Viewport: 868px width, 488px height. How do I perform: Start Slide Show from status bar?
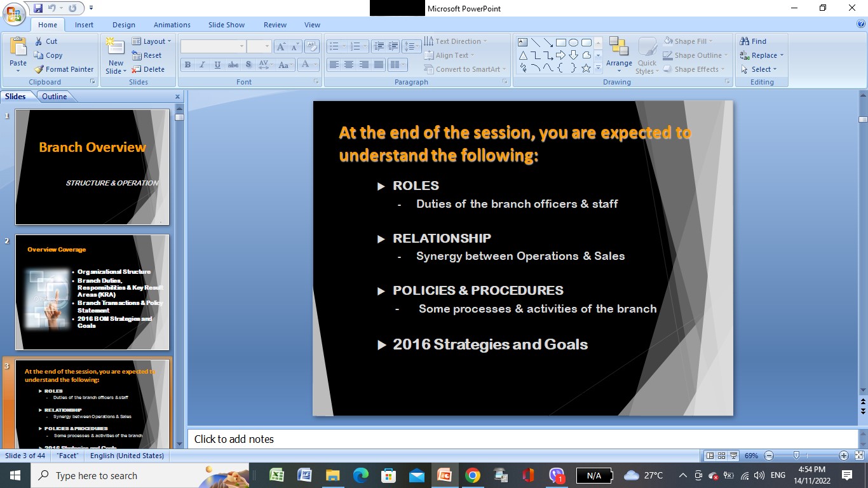point(735,456)
